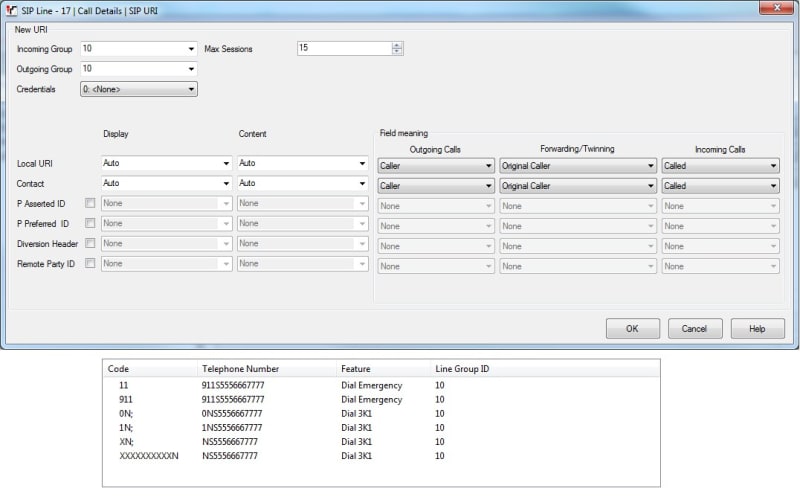The width and height of the screenshot is (800, 497).
Task: Click the Remote Party ID Content dropdown
Action: click(x=303, y=263)
